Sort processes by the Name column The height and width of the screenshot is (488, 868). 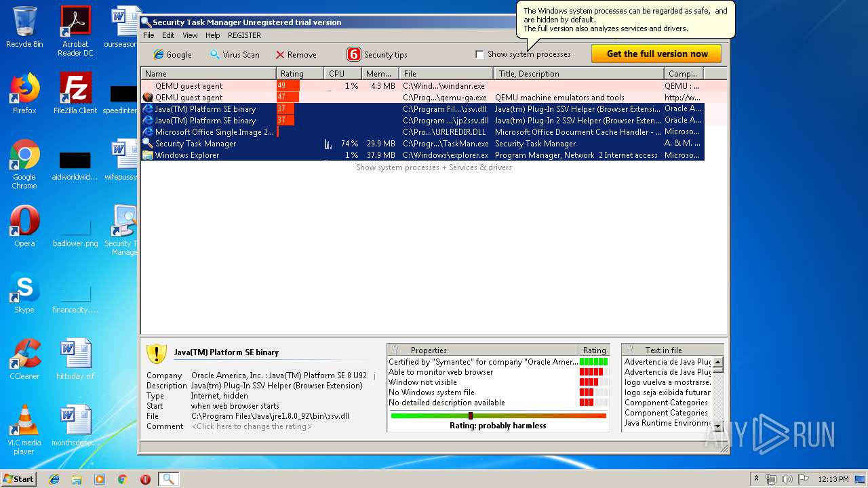click(x=208, y=73)
